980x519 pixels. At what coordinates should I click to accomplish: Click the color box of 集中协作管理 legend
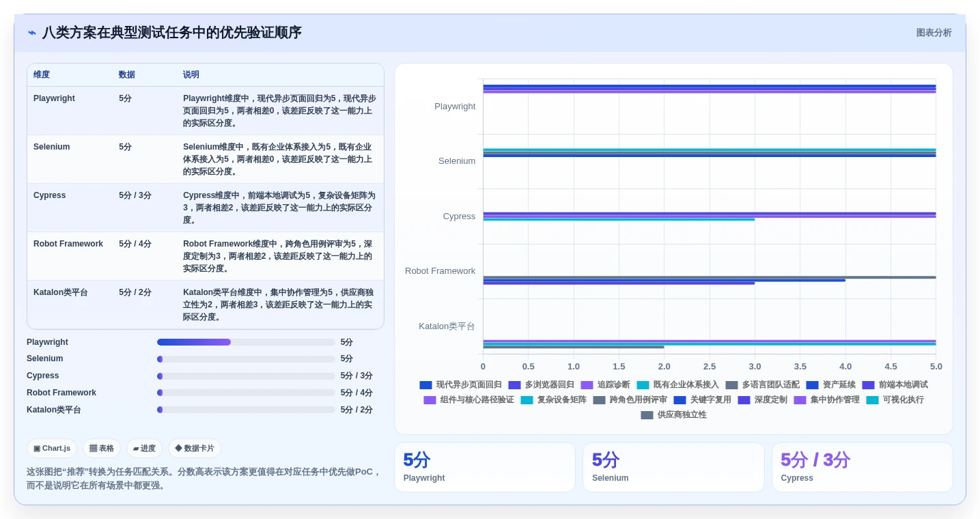pyautogui.click(x=800, y=400)
